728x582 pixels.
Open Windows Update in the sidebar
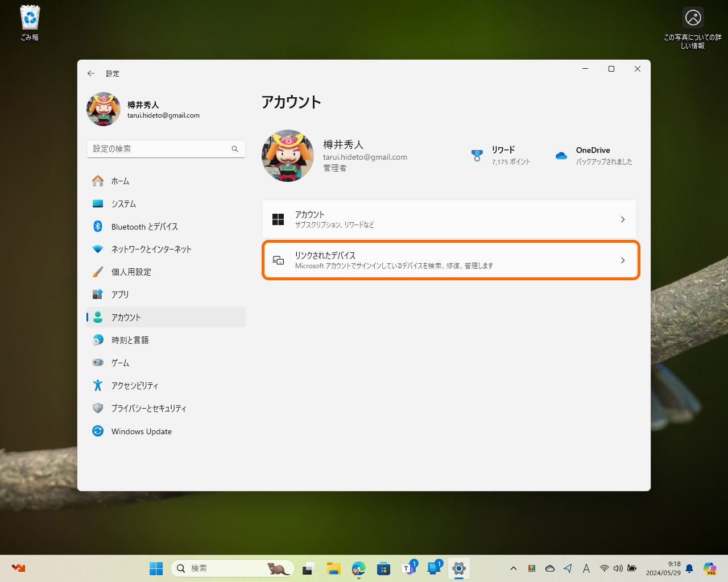(166, 431)
